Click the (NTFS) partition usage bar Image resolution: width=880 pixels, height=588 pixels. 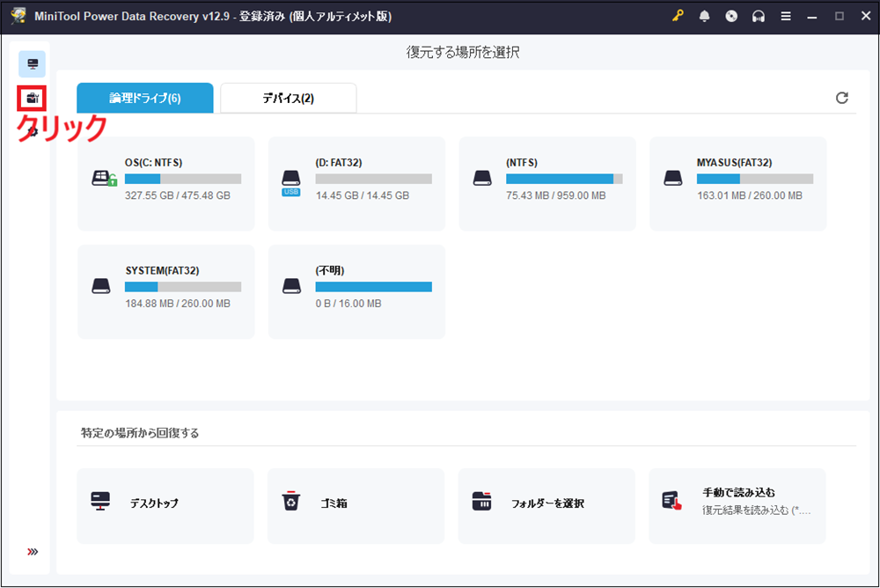pyautogui.click(x=564, y=180)
